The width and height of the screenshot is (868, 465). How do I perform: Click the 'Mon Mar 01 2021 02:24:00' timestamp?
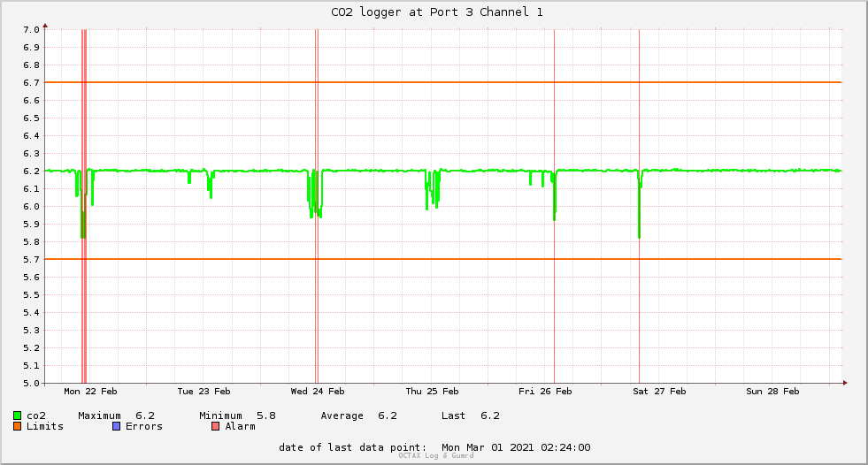click(x=516, y=447)
